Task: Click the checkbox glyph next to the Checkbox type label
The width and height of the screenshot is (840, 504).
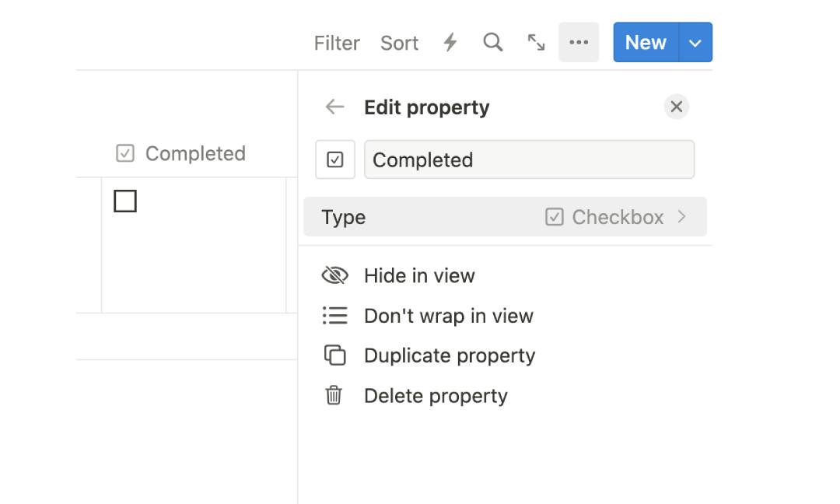Action: pos(553,217)
